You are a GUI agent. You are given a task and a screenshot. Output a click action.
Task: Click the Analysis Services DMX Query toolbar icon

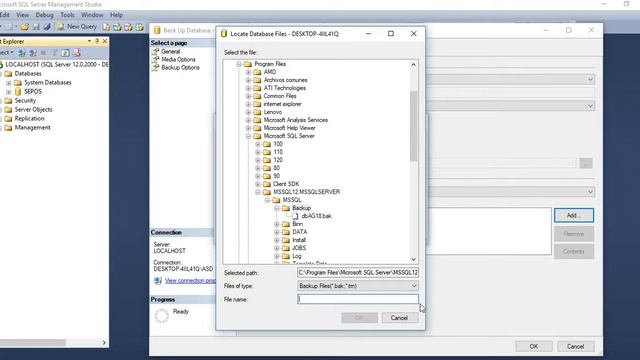pos(129,27)
